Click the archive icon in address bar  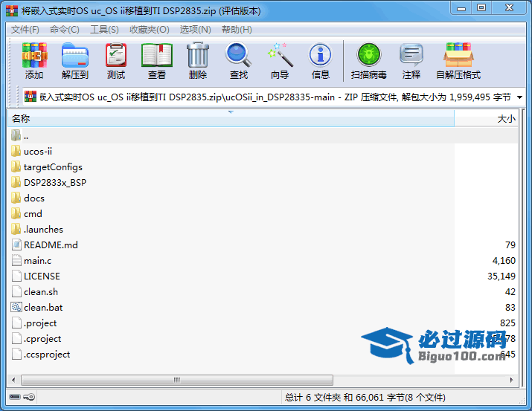[31, 97]
